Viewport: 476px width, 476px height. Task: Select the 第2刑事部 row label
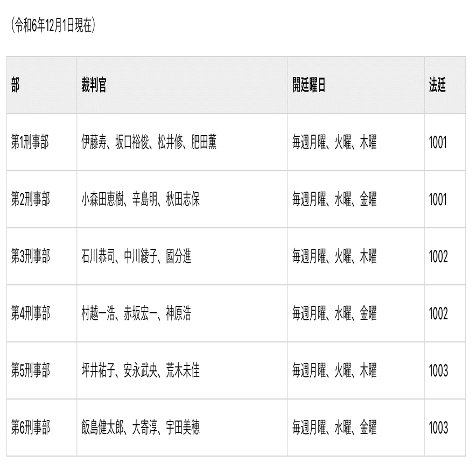coord(31,200)
